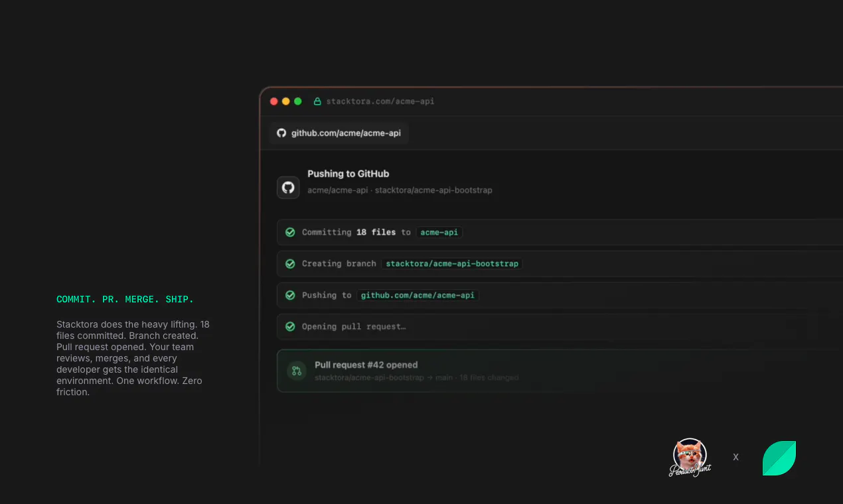843x504 pixels.
Task: Click the green leaf Stacktora logo
Action: tap(779, 458)
